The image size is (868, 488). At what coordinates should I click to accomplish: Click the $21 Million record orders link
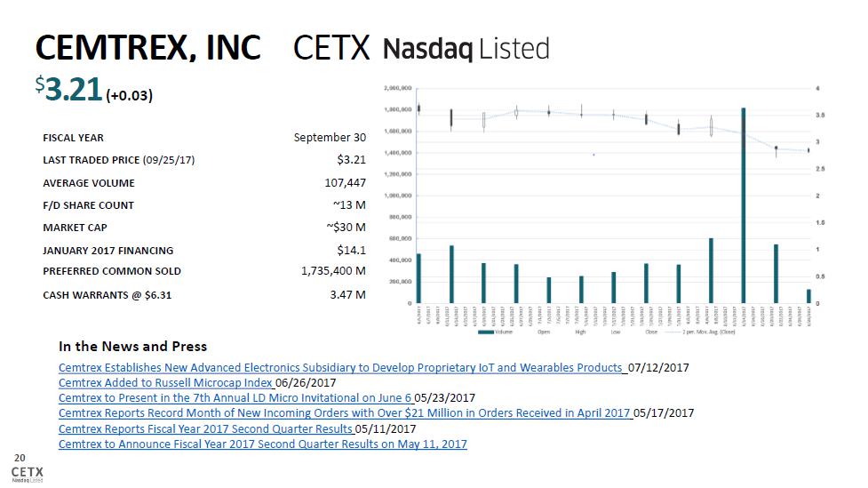tap(345, 412)
